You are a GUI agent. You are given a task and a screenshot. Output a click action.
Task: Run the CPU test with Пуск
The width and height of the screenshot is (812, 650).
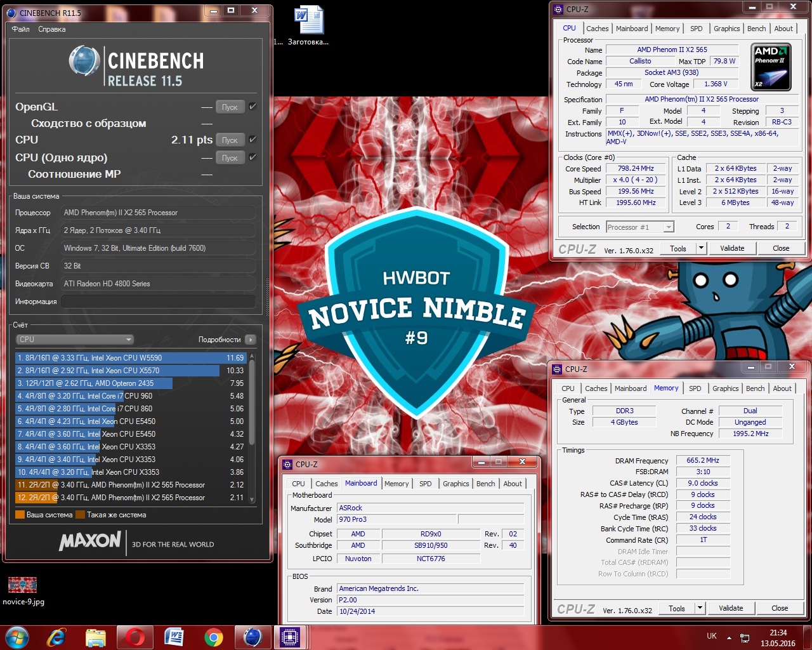(230, 140)
